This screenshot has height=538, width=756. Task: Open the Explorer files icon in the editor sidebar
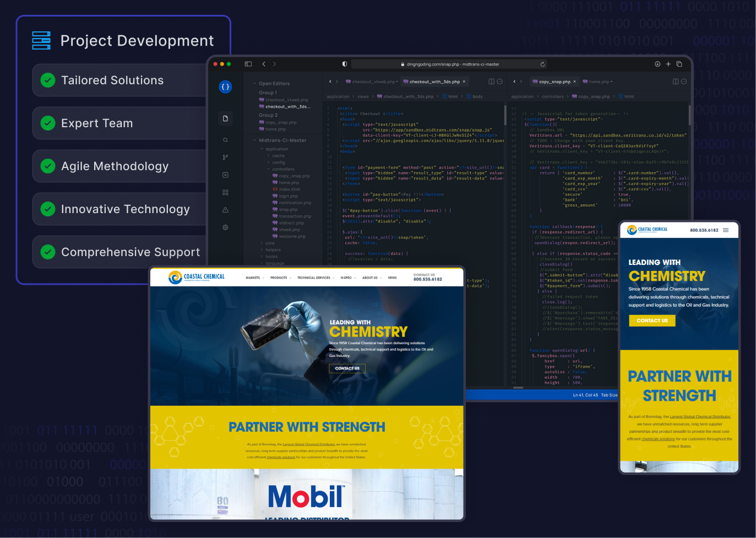[x=225, y=118]
